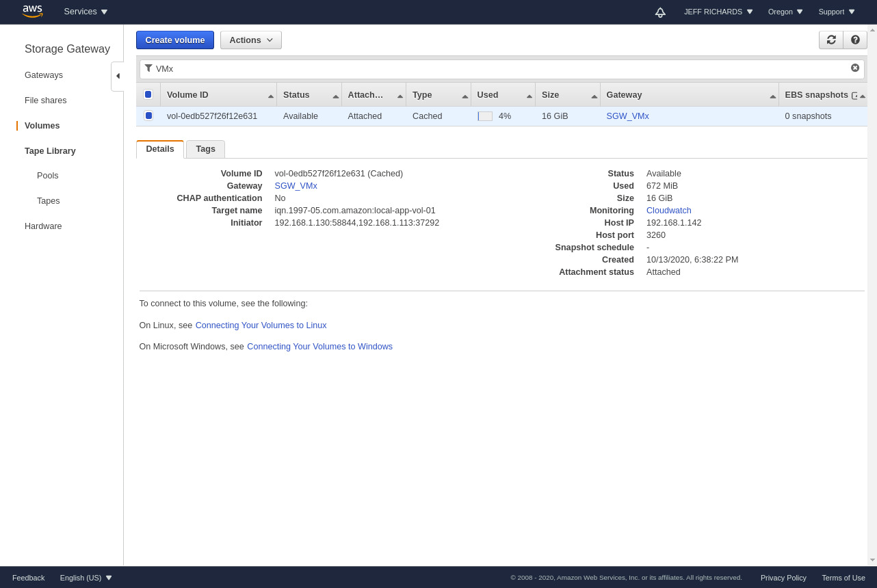This screenshot has width=877, height=588.
Task: Deselect the vol-0edb527f26f12e631 checkbox
Action: pos(148,116)
